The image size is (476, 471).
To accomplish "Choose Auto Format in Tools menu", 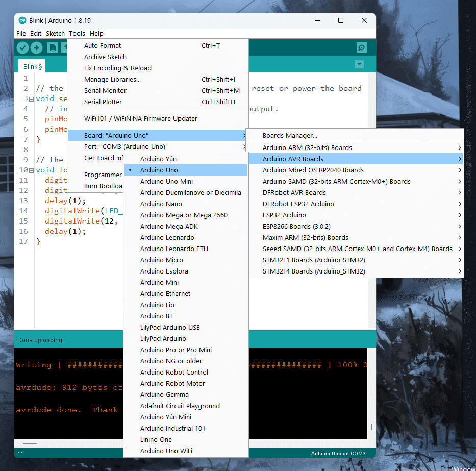I will pos(158,45).
